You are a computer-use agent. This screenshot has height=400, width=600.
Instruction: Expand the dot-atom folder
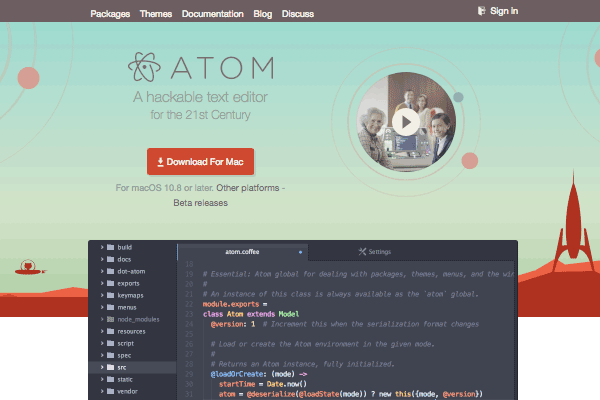tap(102, 271)
